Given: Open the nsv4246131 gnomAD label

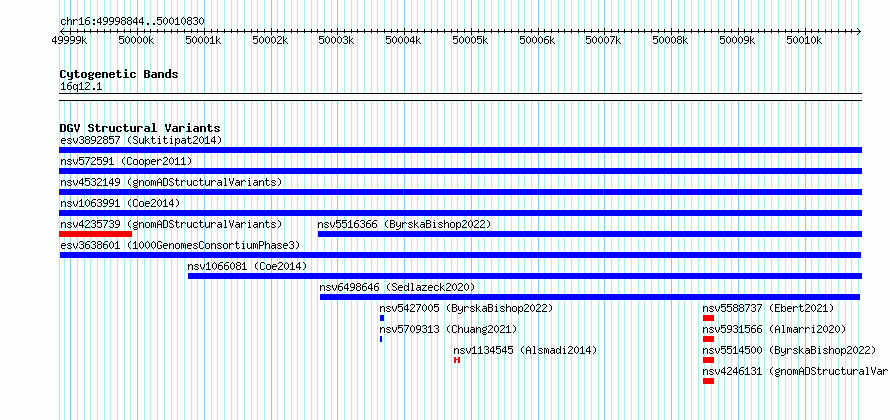Looking at the screenshot, I should [795, 371].
